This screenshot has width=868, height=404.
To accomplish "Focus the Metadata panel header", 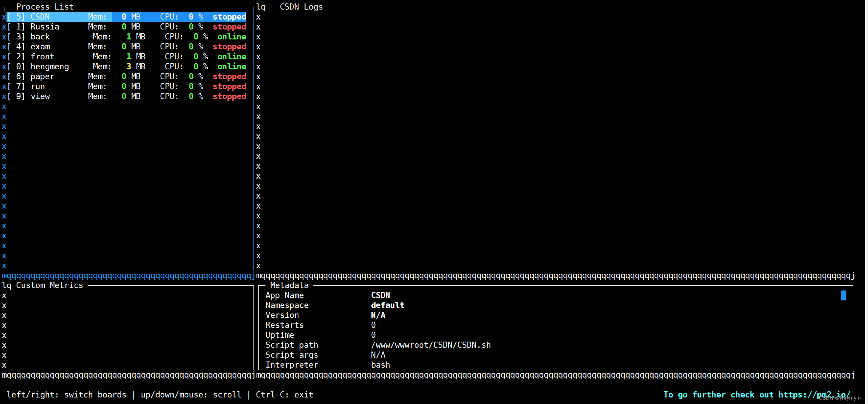I will 289,285.
